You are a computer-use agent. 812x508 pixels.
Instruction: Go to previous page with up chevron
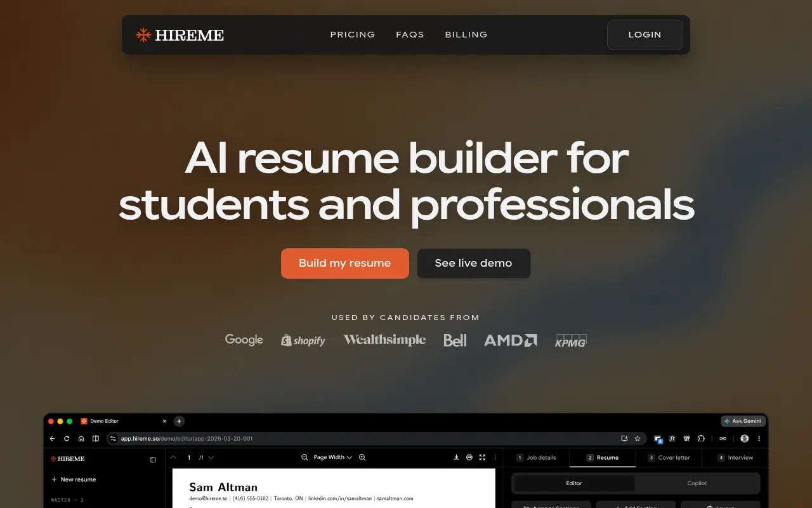(173, 457)
